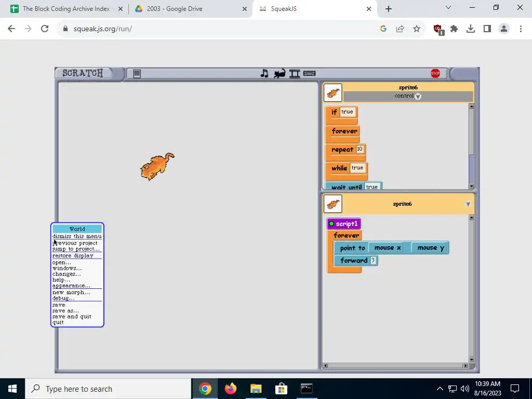Choose 'new morph...' in World menu

pos(77,292)
